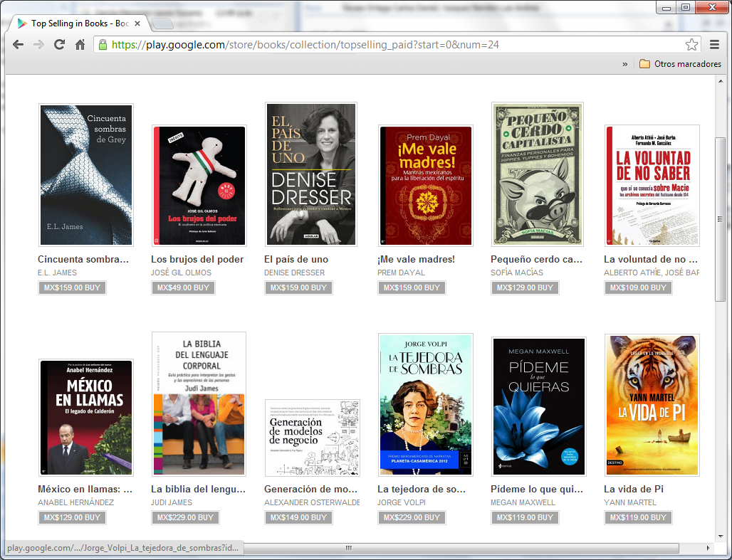Image resolution: width=732 pixels, height=560 pixels.
Task: Open Los brujos del poder cover
Action: [x=199, y=186]
